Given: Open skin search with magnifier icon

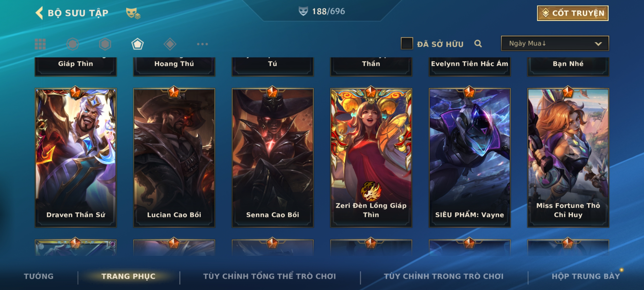Looking at the screenshot, I should click(478, 44).
